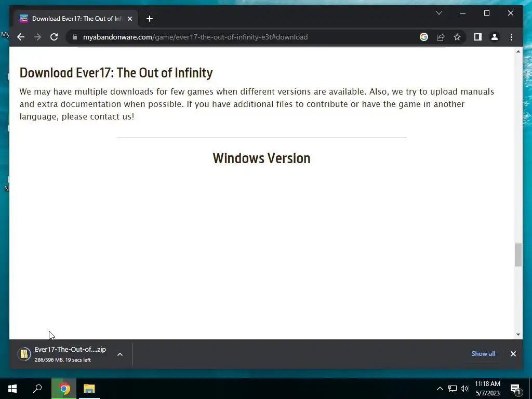Open network status tray icon

[453, 389]
